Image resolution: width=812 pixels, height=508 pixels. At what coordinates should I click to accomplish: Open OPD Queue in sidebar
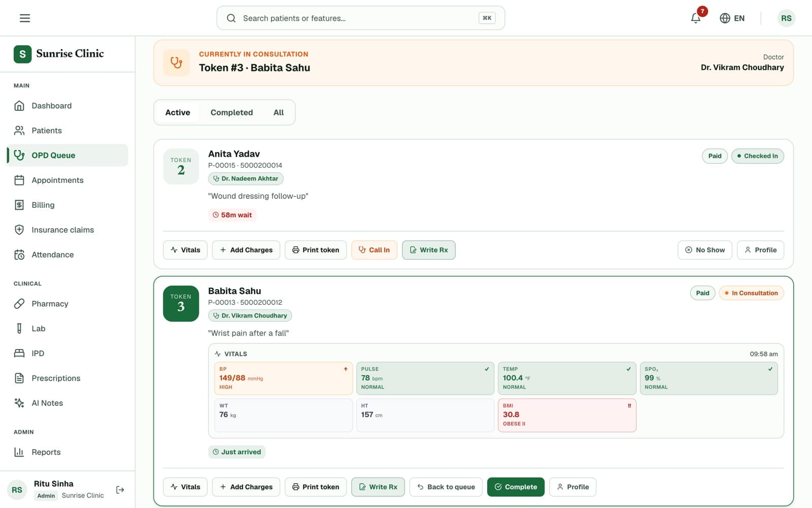point(67,155)
